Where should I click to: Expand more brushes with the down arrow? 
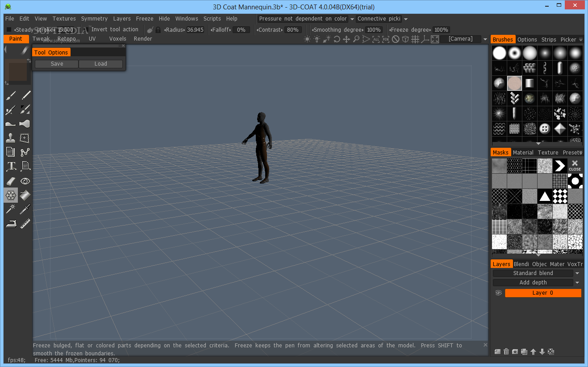pos(538,144)
